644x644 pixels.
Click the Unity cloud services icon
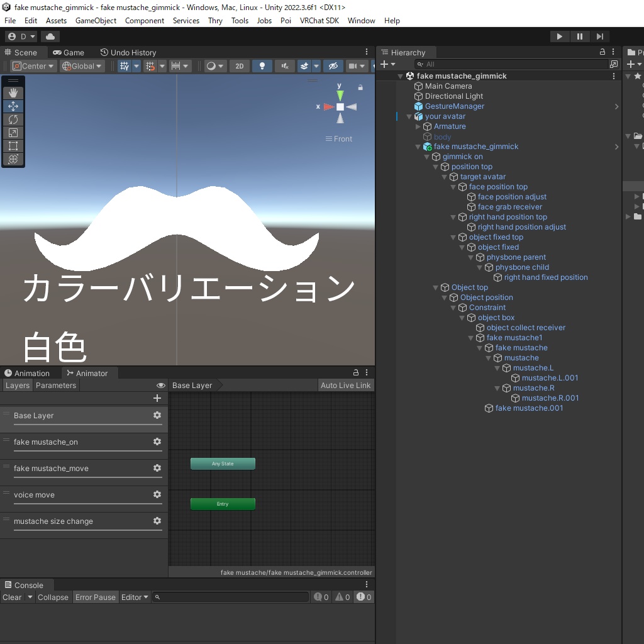click(x=50, y=36)
